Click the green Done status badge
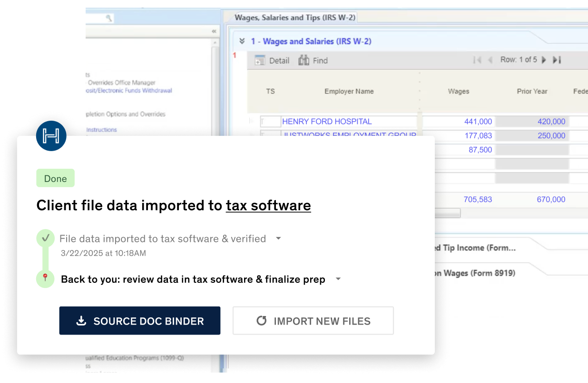Screen dimensions: 588x383 [x=56, y=178]
